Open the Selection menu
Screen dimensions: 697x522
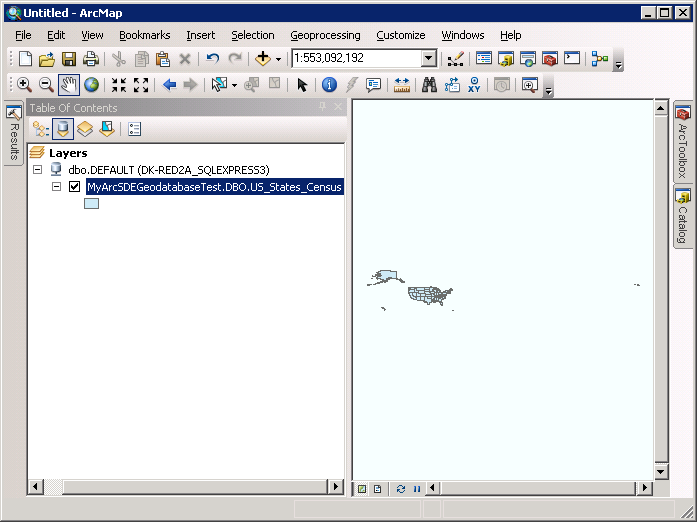point(252,35)
